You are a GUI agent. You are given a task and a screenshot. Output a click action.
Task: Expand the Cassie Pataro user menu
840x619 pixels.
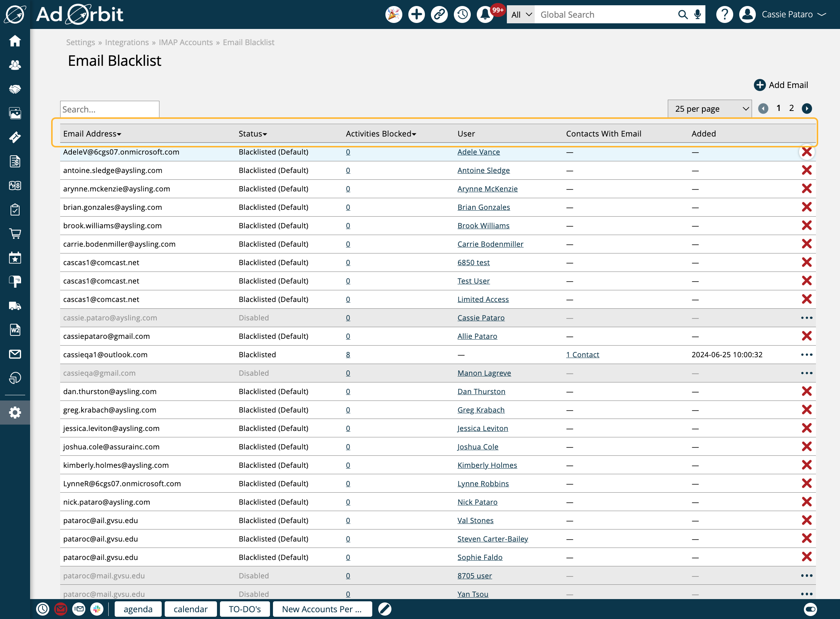tap(793, 15)
